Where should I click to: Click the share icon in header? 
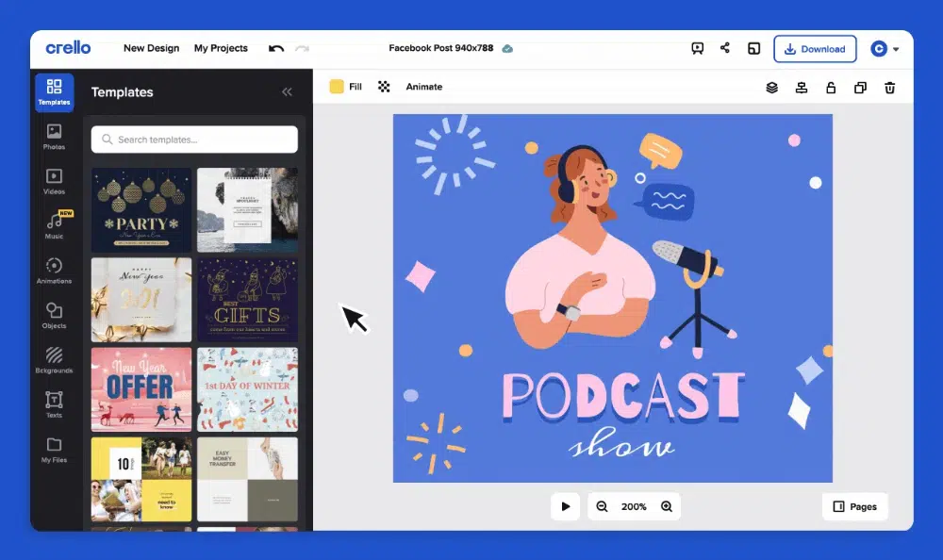click(725, 48)
